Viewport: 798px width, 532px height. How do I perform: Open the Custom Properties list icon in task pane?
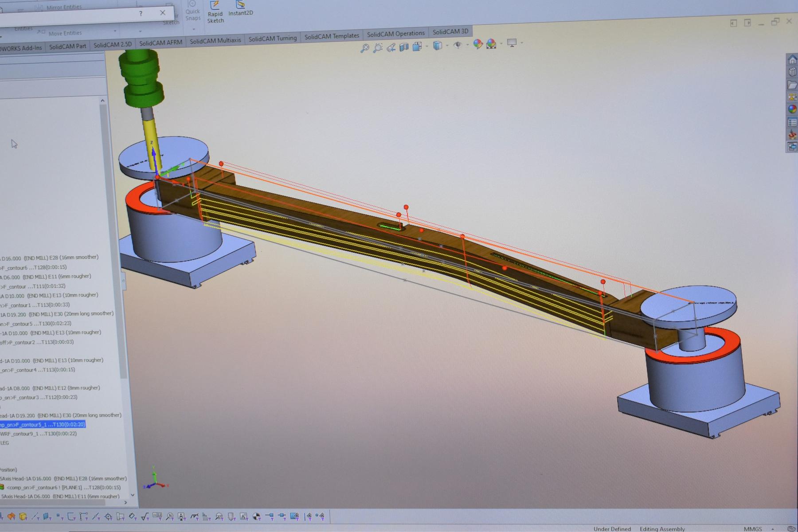(792, 122)
